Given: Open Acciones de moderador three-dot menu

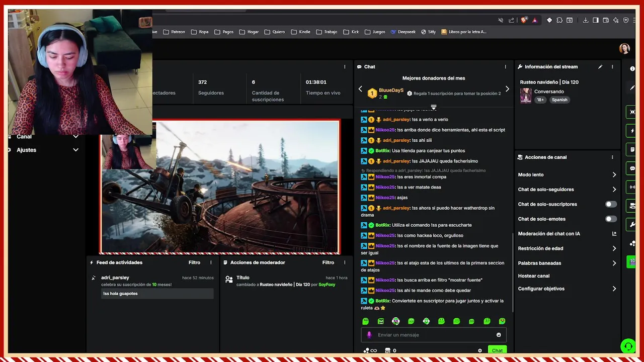Looking at the screenshot, I should click(x=345, y=262).
